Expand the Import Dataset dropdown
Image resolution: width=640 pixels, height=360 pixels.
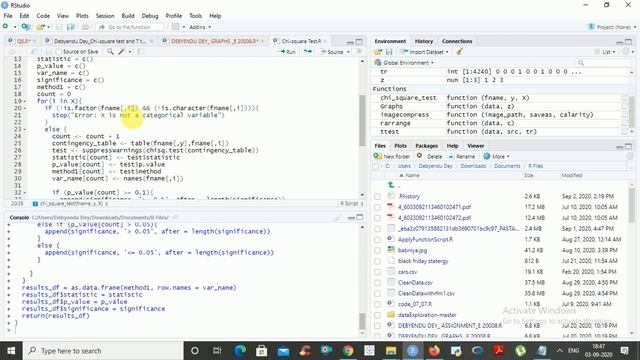(x=424, y=52)
